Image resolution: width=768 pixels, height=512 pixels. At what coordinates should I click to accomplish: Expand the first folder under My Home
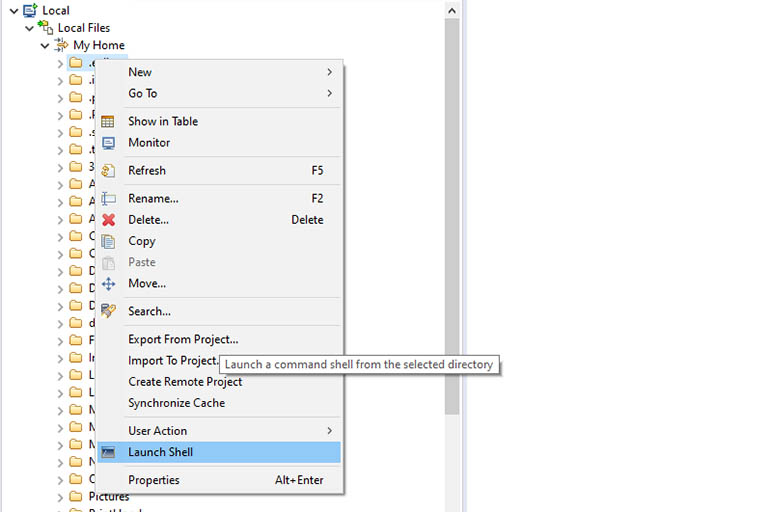pyautogui.click(x=60, y=64)
